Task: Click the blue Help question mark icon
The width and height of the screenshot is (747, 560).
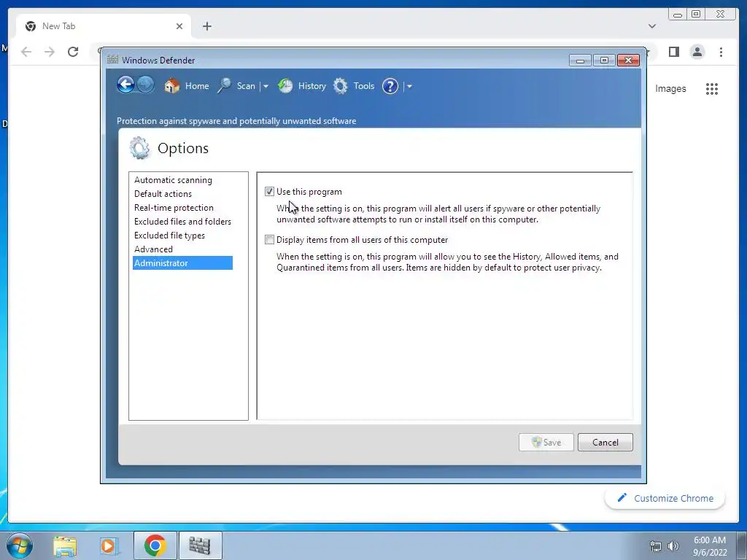Action: click(390, 86)
